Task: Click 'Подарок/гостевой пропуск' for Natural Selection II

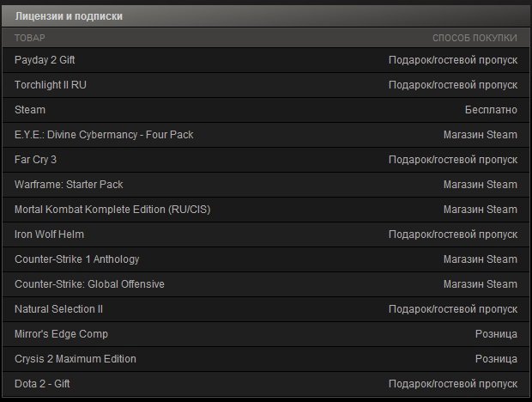Action: tap(453, 309)
